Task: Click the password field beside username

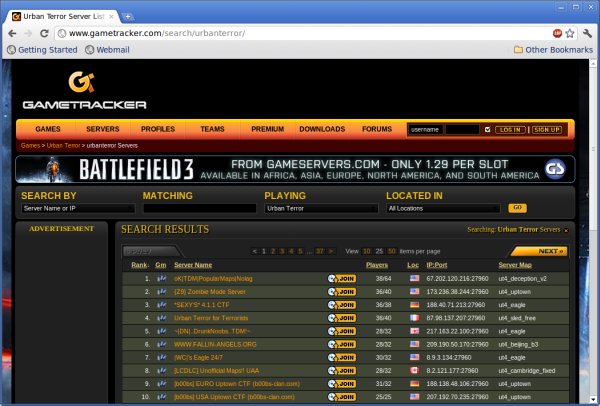Action: 462,130
